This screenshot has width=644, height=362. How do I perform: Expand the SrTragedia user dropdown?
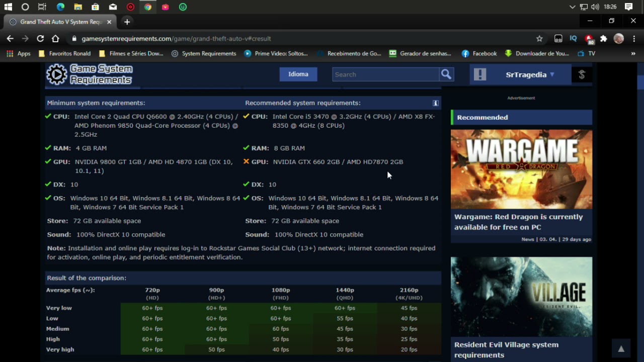click(x=530, y=74)
